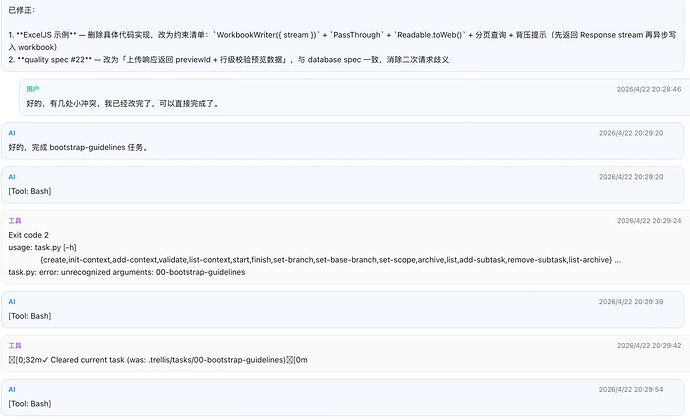The width and height of the screenshot is (690, 420).
Task: Click AI label on the 20:29:39 message
Action: tap(12, 302)
